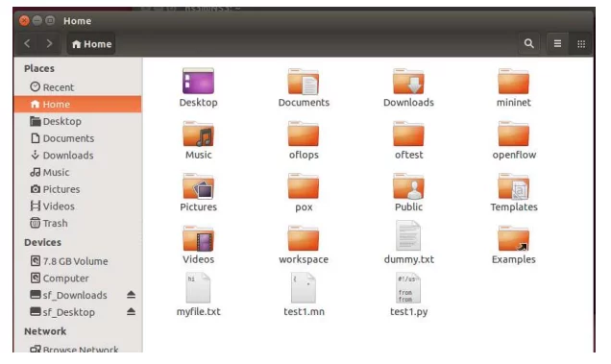Select the oflops folder
Viewport: 611px width, 364px height.
[304, 133]
